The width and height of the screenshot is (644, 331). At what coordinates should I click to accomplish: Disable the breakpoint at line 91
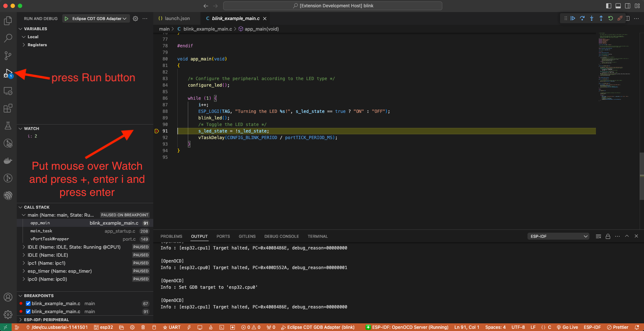tap(28, 311)
